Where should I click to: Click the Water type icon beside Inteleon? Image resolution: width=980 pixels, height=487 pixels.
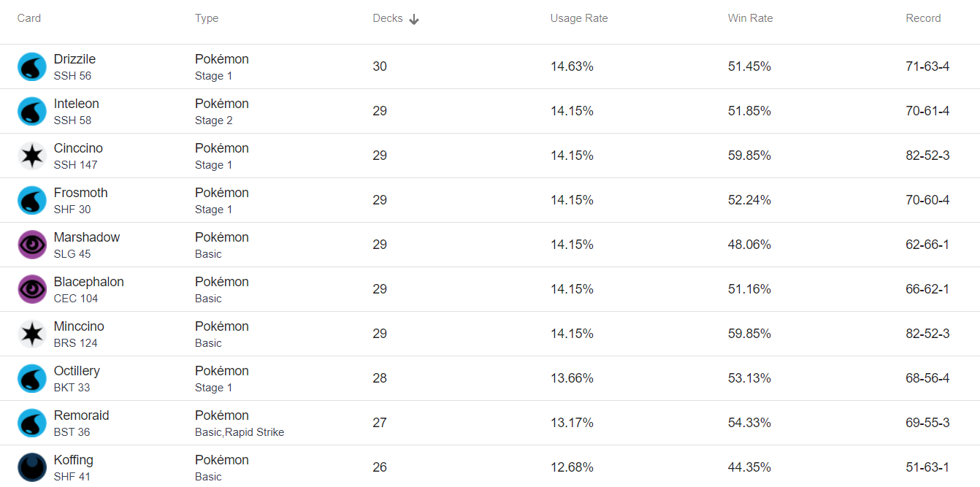pos(32,111)
